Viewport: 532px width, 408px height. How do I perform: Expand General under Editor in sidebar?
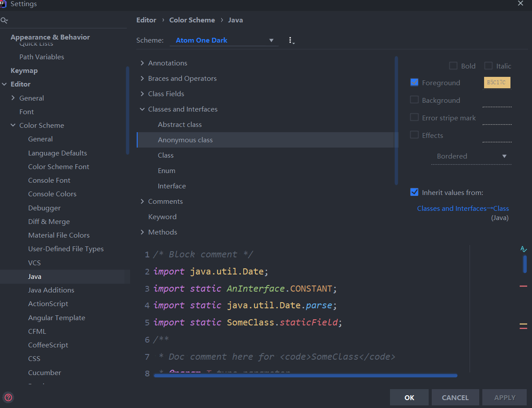click(13, 98)
